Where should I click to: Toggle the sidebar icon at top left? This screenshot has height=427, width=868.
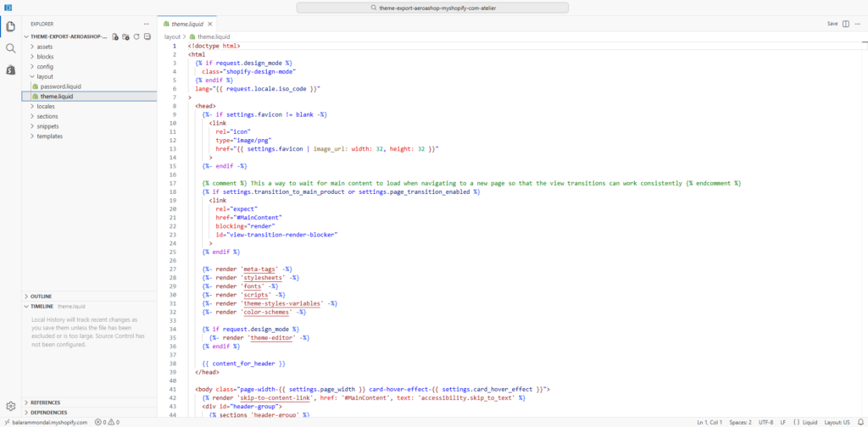click(8, 8)
